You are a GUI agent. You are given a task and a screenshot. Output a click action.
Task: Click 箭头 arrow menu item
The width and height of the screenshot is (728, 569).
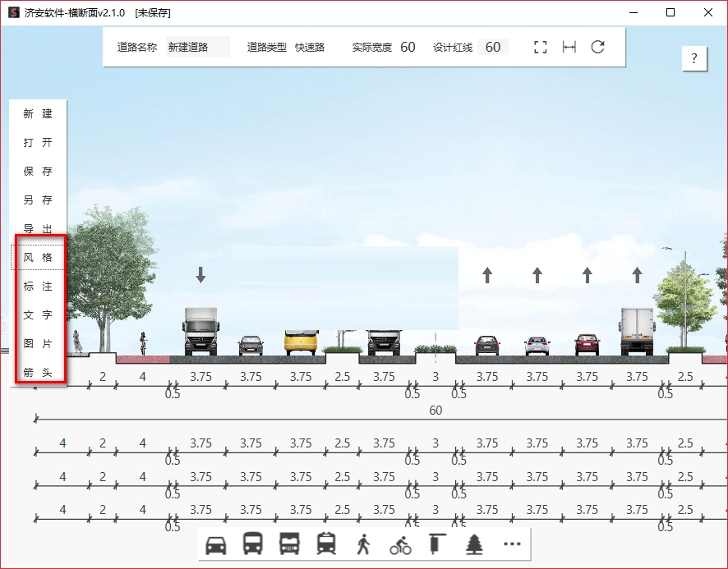38,373
